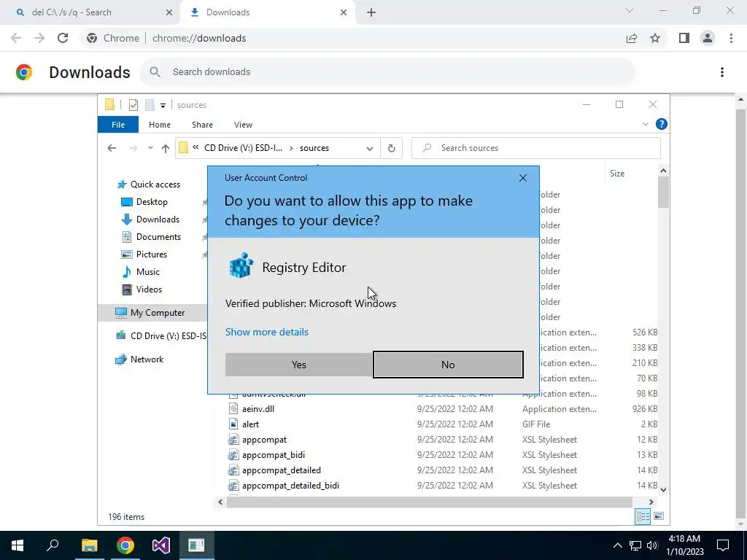Select the appcompat_detailed_bidi file
The height and width of the screenshot is (560, 747).
pos(290,485)
